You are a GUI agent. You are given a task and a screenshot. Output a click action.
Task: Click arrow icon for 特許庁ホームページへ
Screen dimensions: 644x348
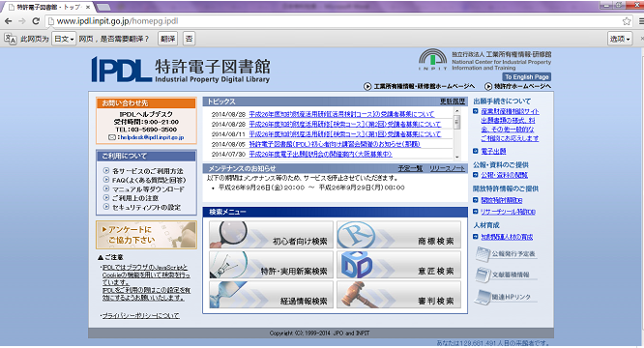pyautogui.click(x=488, y=86)
